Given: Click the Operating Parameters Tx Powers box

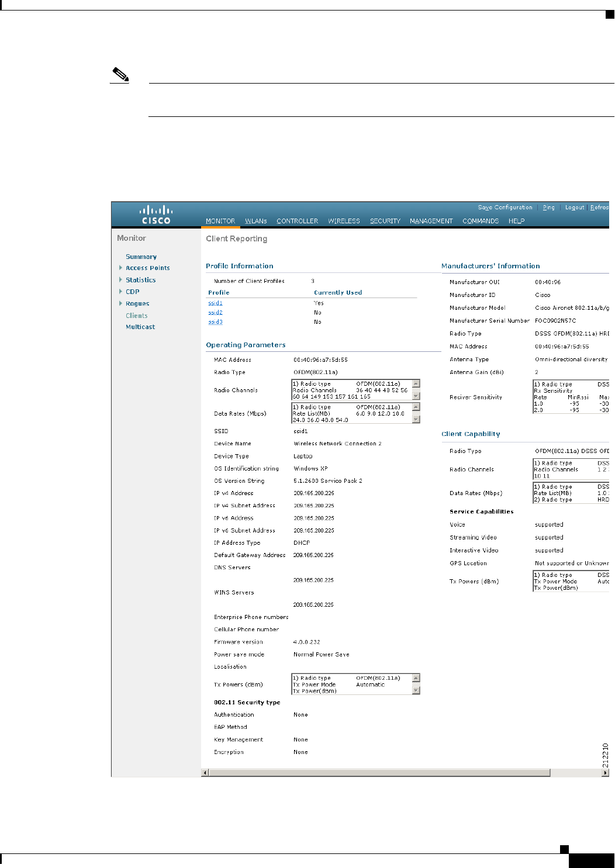Looking at the screenshot, I should tap(355, 684).
